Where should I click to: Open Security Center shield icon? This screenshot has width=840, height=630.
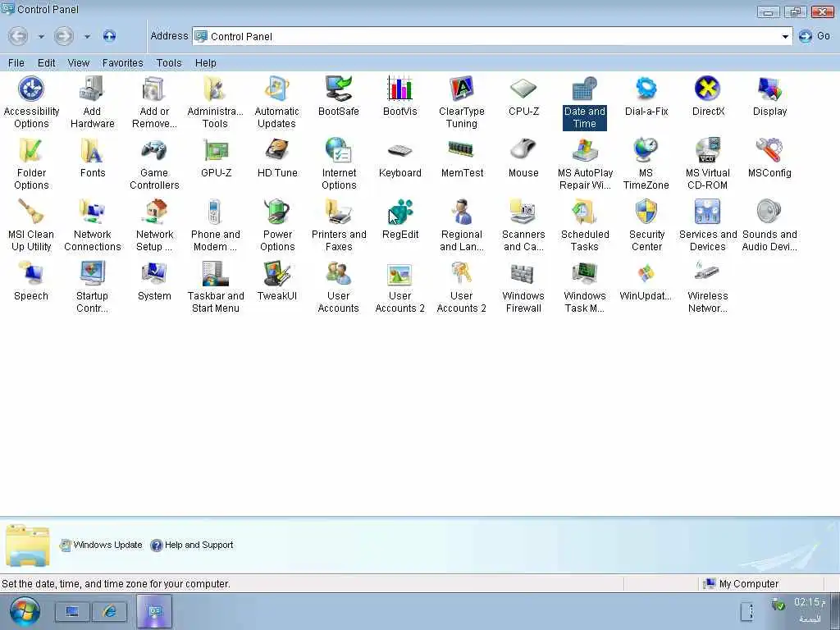[x=646, y=212]
